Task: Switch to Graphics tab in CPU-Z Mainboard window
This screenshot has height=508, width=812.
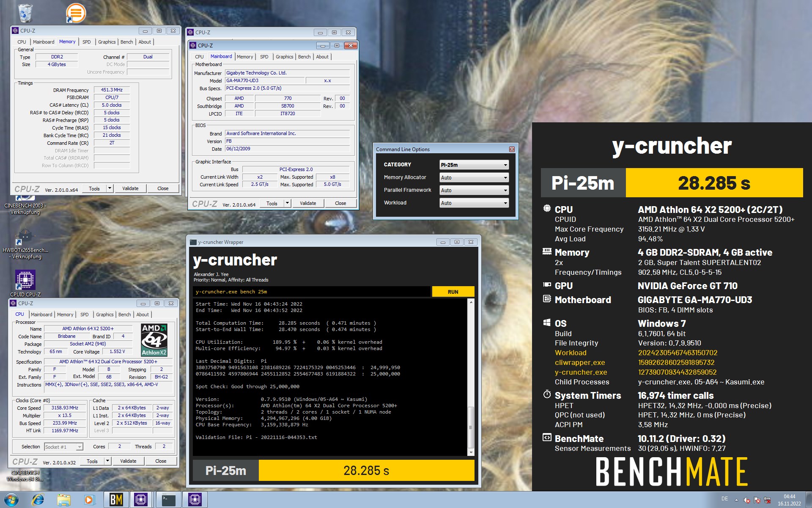Action: click(x=284, y=57)
